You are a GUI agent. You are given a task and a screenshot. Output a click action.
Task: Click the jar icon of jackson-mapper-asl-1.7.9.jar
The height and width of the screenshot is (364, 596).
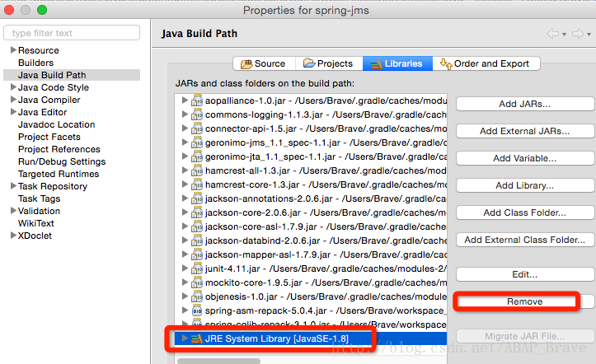pos(196,254)
